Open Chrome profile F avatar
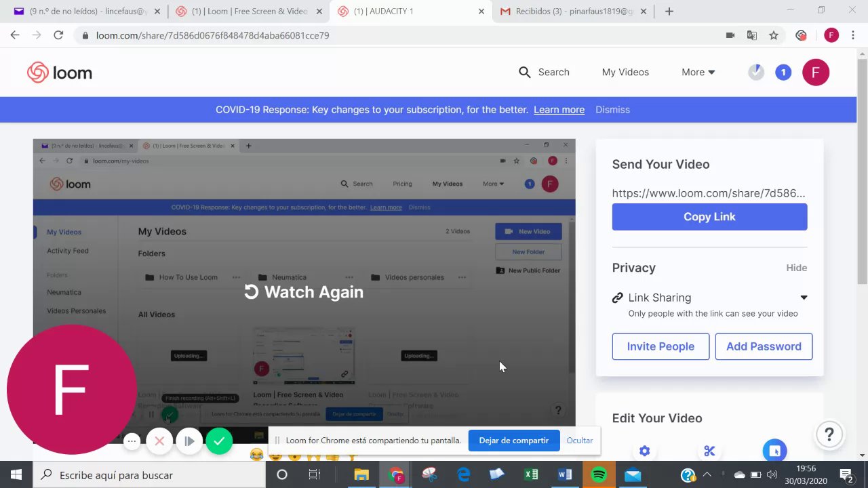Viewport: 868px width, 488px height. (x=831, y=35)
